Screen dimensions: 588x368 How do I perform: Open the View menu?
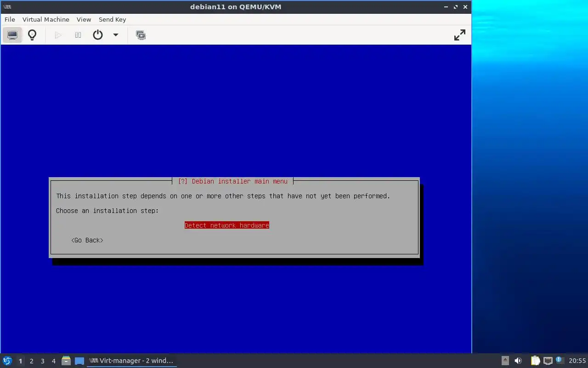coord(84,19)
